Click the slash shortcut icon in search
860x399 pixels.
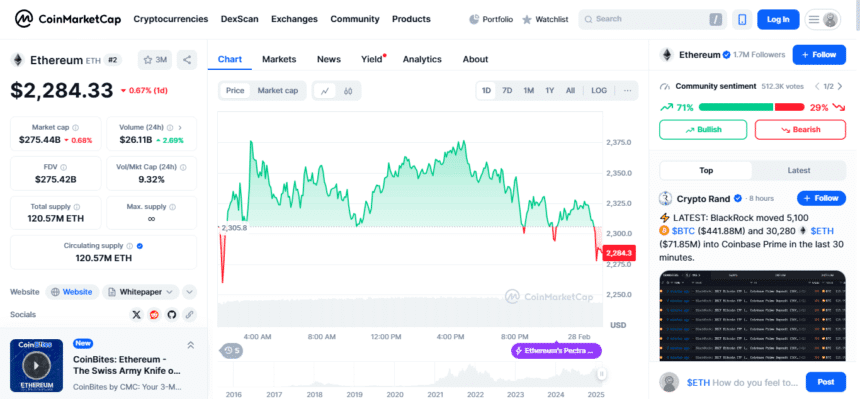point(715,19)
